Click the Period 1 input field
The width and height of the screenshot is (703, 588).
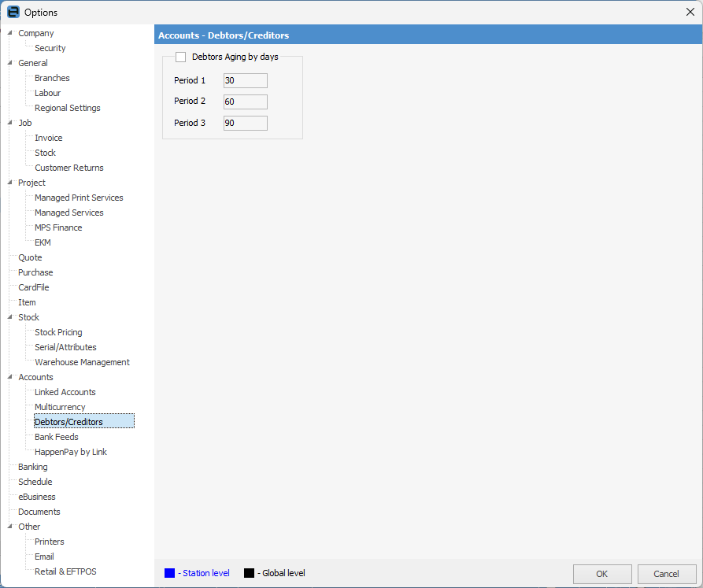[x=246, y=80]
